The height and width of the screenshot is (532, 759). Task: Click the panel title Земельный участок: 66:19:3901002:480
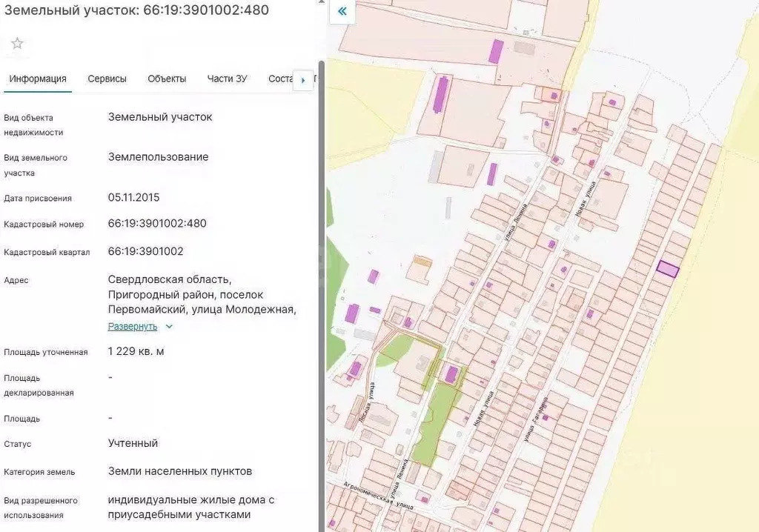(136, 10)
